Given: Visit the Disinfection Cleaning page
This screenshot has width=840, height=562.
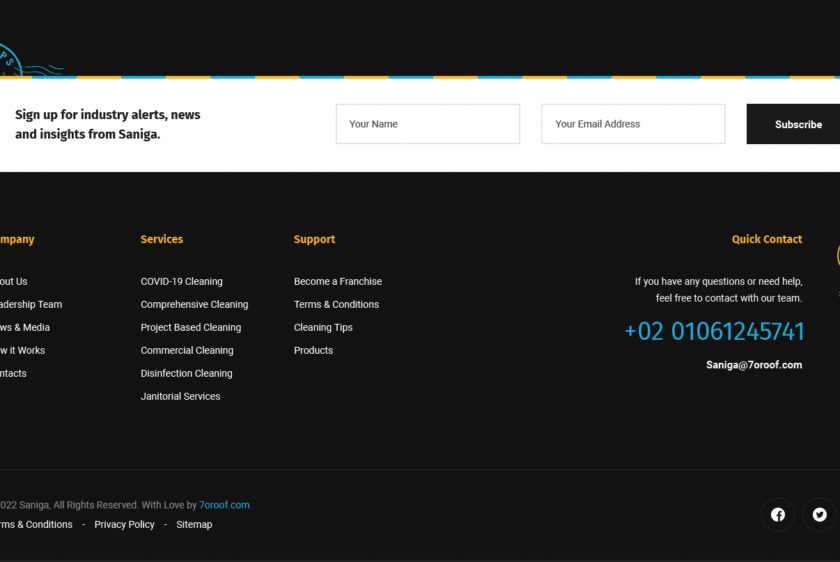Looking at the screenshot, I should [186, 373].
